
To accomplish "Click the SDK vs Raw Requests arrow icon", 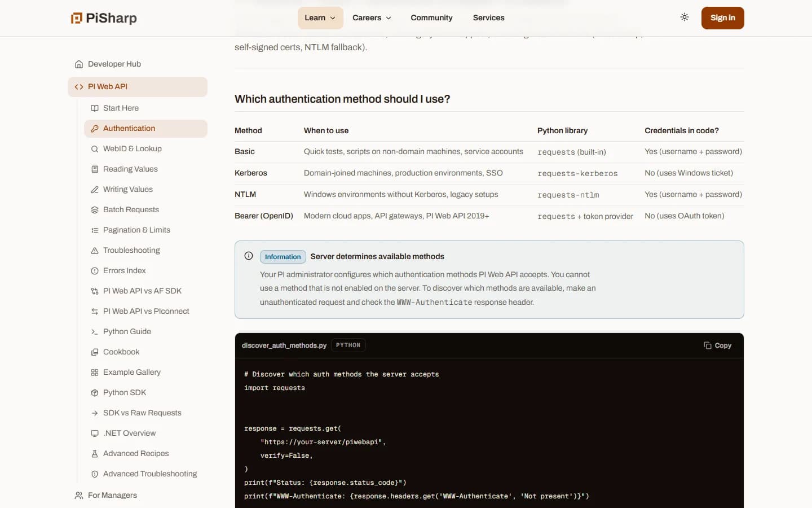I will click(95, 413).
